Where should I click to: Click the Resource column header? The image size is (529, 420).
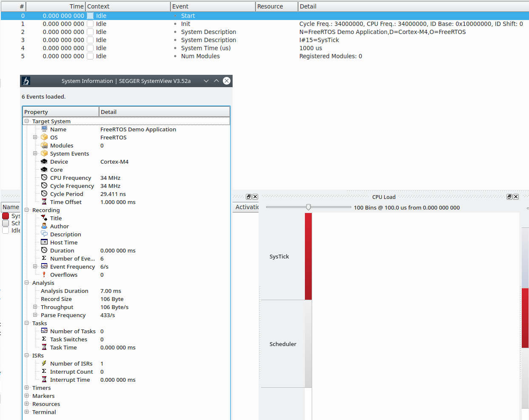pyautogui.click(x=277, y=6)
